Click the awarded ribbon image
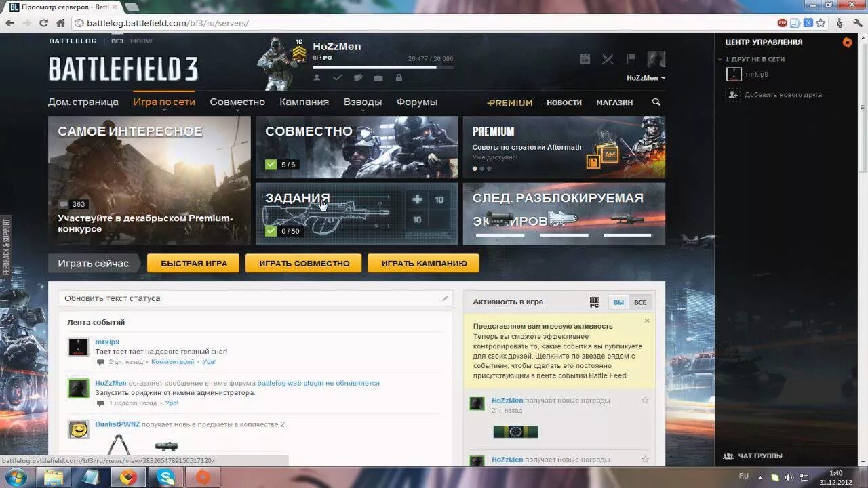Viewport: 868px width, 488px height. [x=515, y=432]
